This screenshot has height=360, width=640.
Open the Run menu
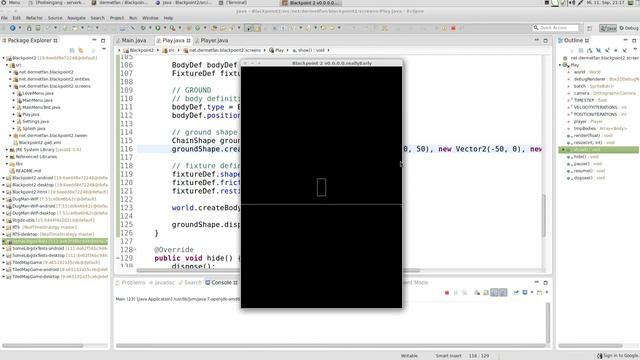click(x=133, y=18)
